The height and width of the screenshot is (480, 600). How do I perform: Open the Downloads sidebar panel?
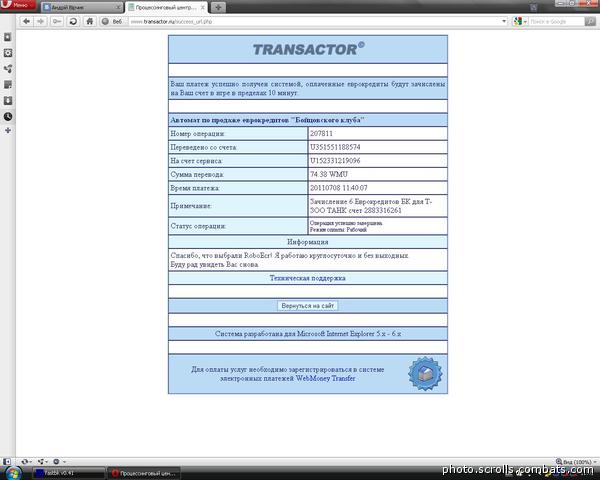pyautogui.click(x=8, y=101)
